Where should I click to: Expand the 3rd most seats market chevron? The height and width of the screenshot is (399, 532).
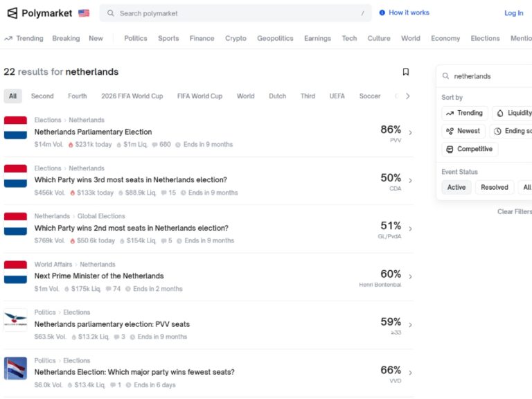tap(410, 181)
